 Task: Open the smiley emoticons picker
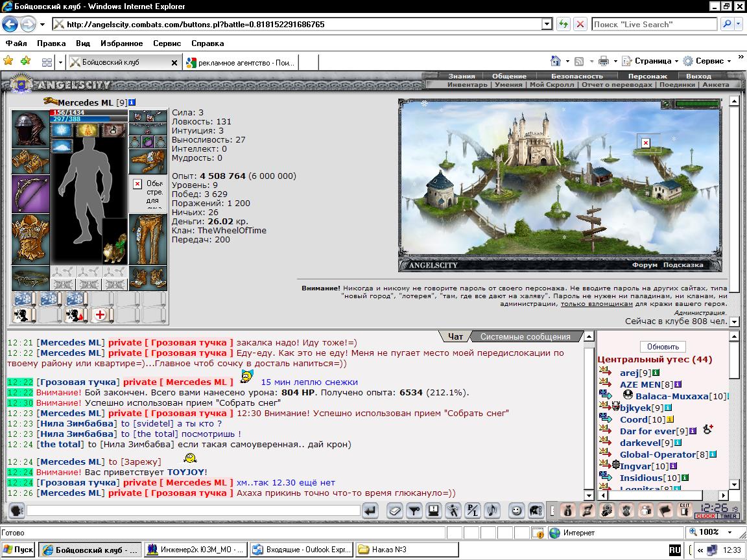(x=516, y=511)
